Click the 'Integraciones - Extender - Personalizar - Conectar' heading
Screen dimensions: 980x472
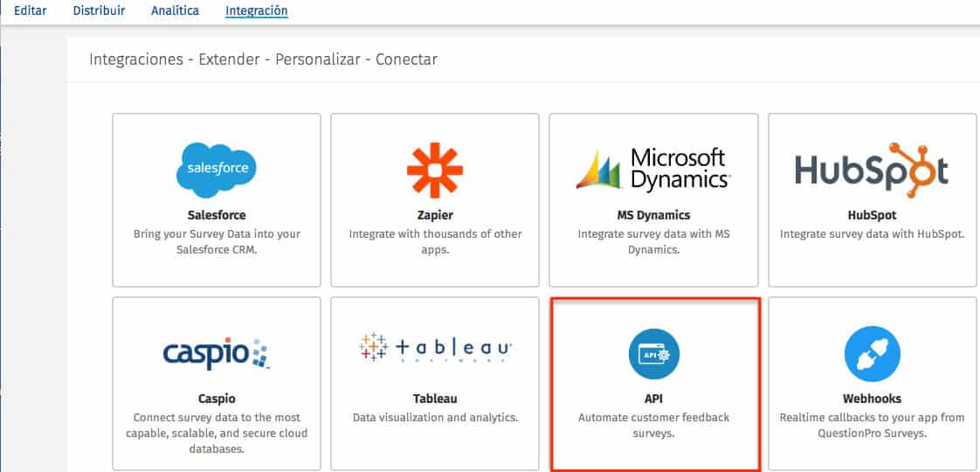pos(263,59)
